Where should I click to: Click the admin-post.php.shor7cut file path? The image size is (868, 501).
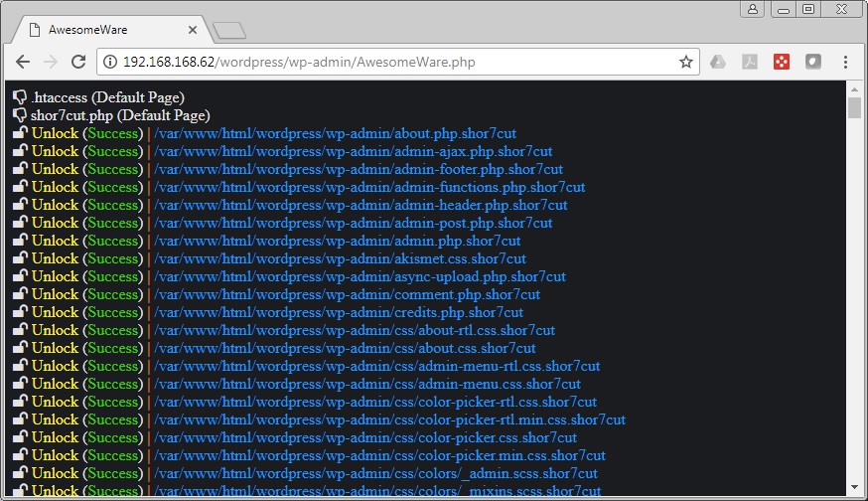tap(354, 223)
